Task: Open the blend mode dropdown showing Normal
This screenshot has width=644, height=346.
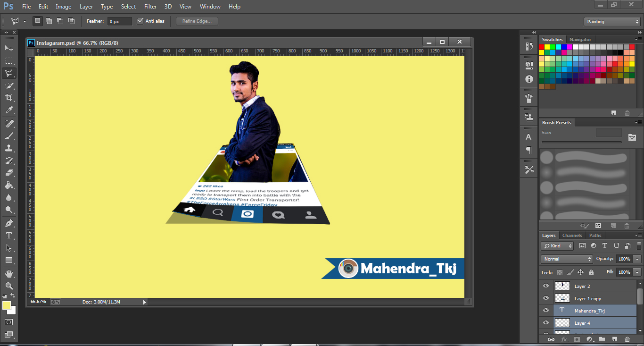Action: pyautogui.click(x=566, y=259)
